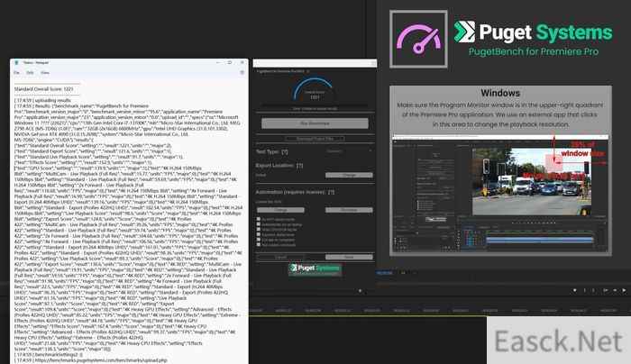Image resolution: width=631 pixels, height=364 pixels.
Task: Click the Mark Out icon in transport
Action: (593, 290)
